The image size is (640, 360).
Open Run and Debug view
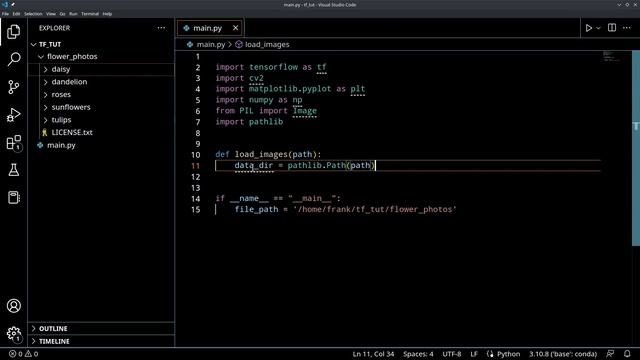pyautogui.click(x=13, y=115)
